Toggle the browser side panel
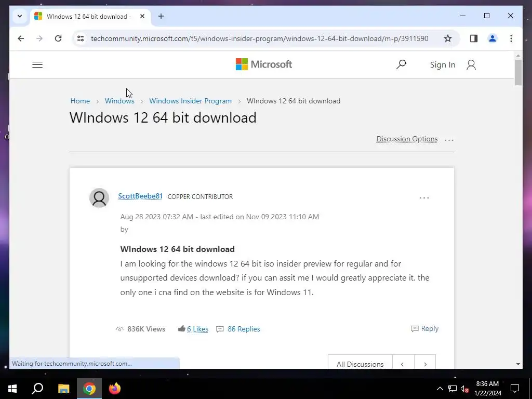This screenshot has width=532, height=399. 474,38
